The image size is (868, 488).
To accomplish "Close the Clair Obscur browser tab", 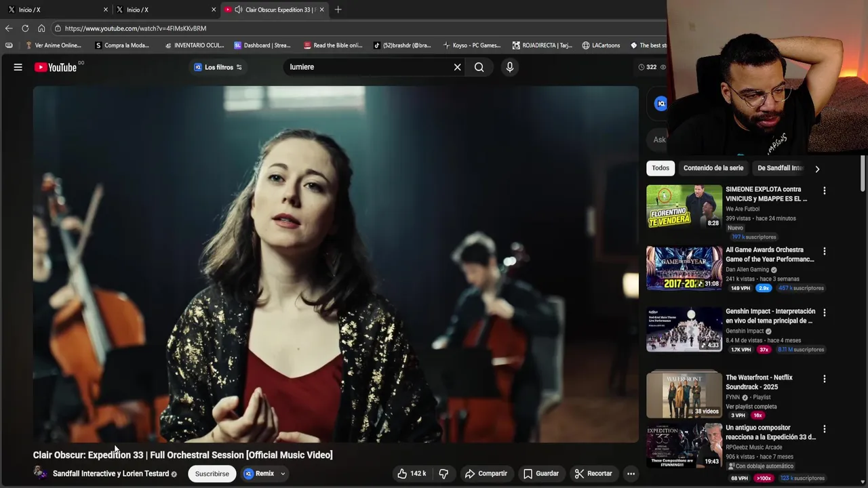I will click(321, 9).
